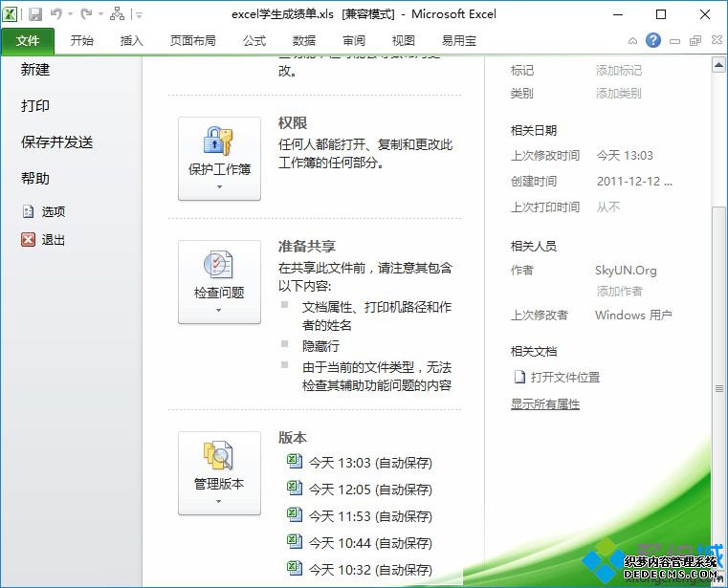Click the Excel file icon beside 11:53 version
Viewport: 728px width, 588px height.
pos(295,514)
